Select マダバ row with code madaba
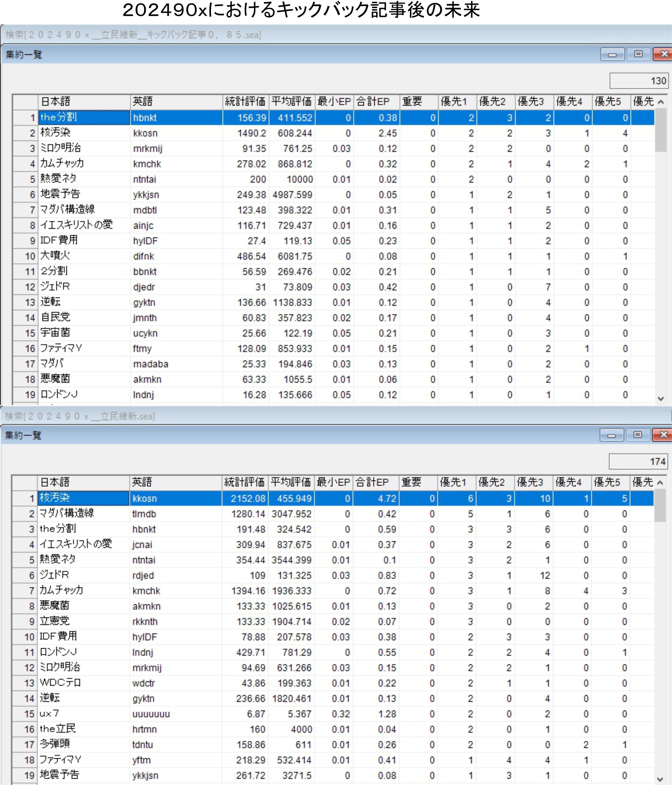The height and width of the screenshot is (785, 672). 334,364
